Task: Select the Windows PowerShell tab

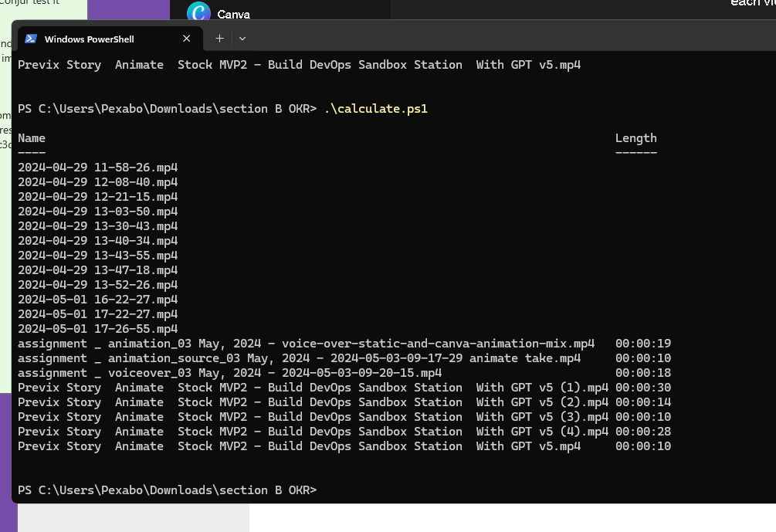Action: tap(110, 39)
